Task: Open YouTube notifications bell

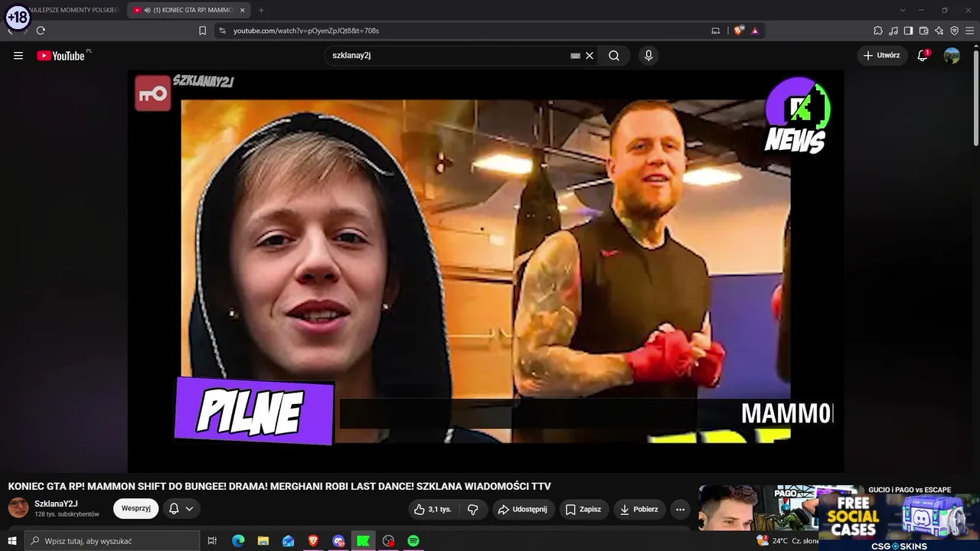Action: pyautogui.click(x=923, y=56)
